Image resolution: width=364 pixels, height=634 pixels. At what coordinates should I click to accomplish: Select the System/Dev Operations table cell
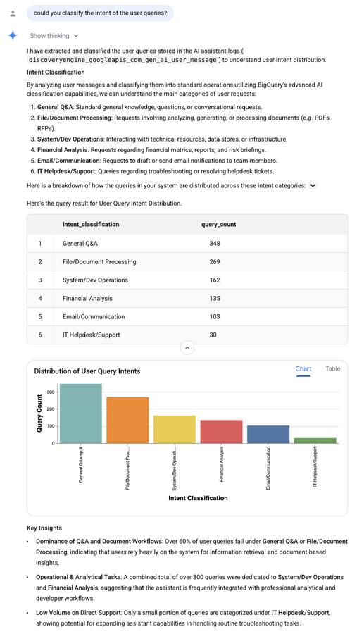tap(95, 280)
